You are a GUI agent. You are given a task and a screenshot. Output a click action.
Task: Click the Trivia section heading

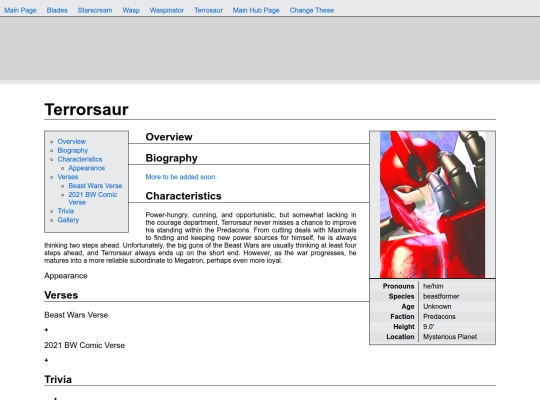click(58, 380)
